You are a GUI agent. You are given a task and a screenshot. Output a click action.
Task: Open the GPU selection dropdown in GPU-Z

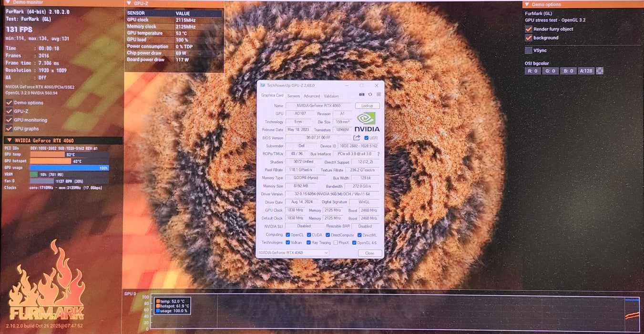click(x=293, y=253)
